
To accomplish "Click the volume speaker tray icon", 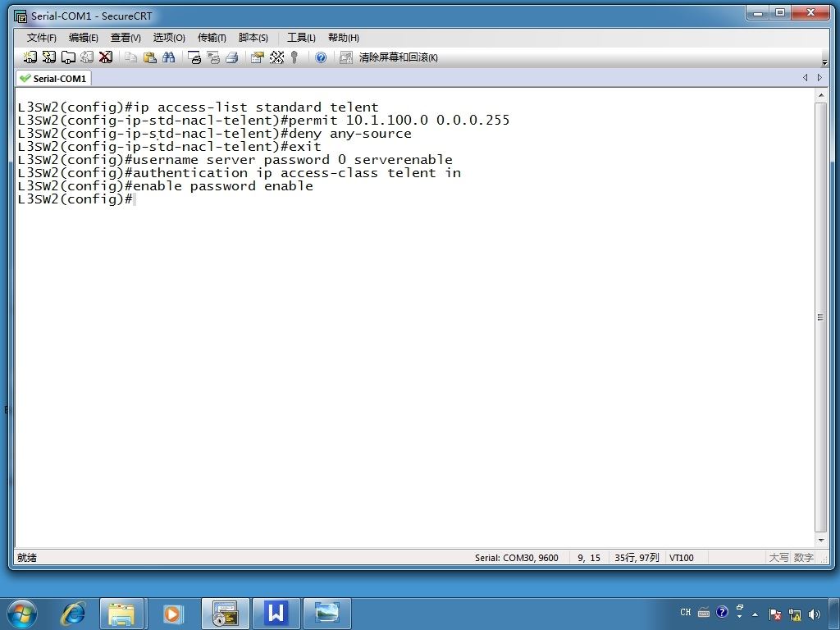I will (815, 614).
